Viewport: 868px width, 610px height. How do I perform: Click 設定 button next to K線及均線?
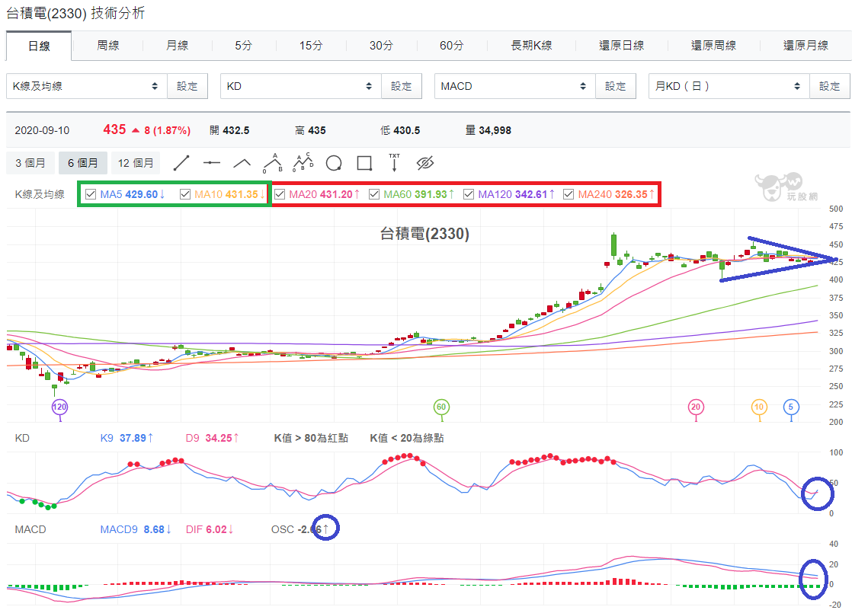point(187,86)
